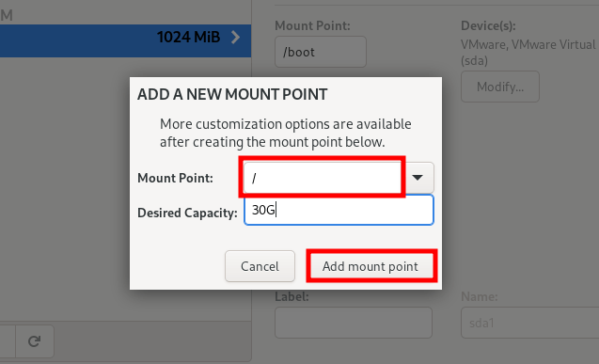
Task: Click the Name field showing sda1
Action: (x=529, y=323)
